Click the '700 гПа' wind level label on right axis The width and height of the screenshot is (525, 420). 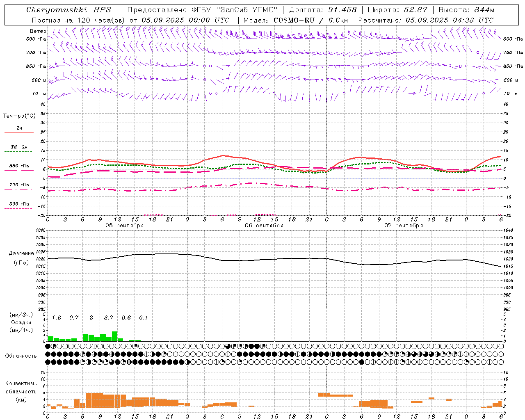click(x=513, y=52)
